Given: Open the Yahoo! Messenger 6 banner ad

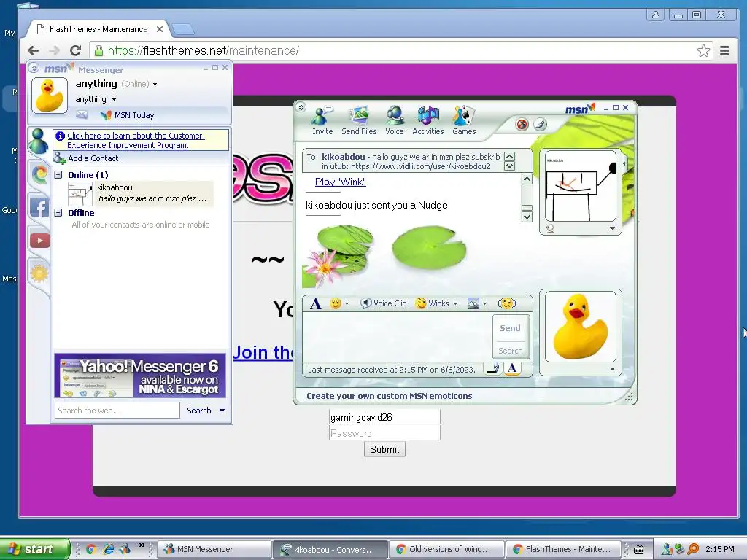Looking at the screenshot, I should pos(139,376).
